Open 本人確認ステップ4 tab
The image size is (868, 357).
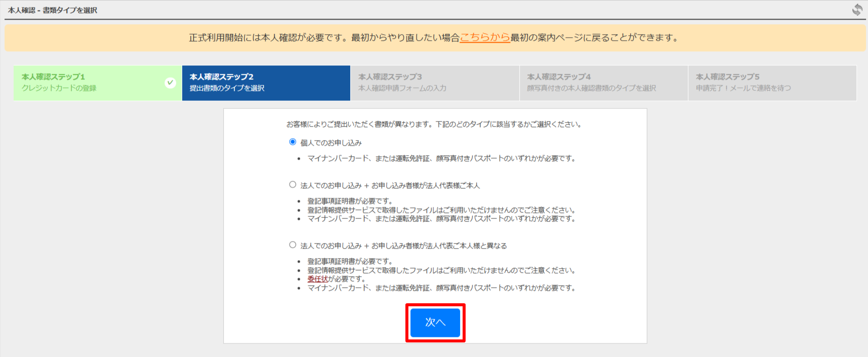pyautogui.click(x=604, y=83)
